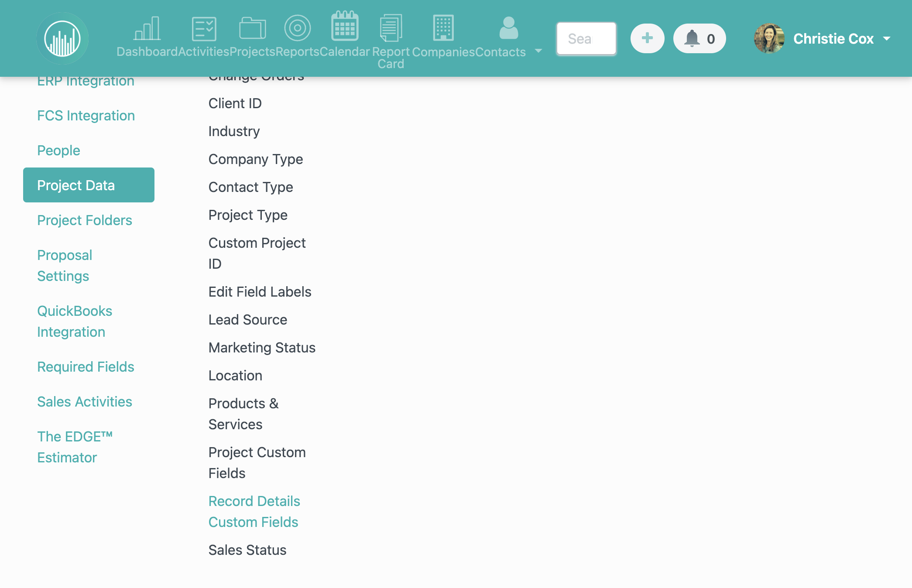
Task: Select Location in the list
Action: (236, 376)
